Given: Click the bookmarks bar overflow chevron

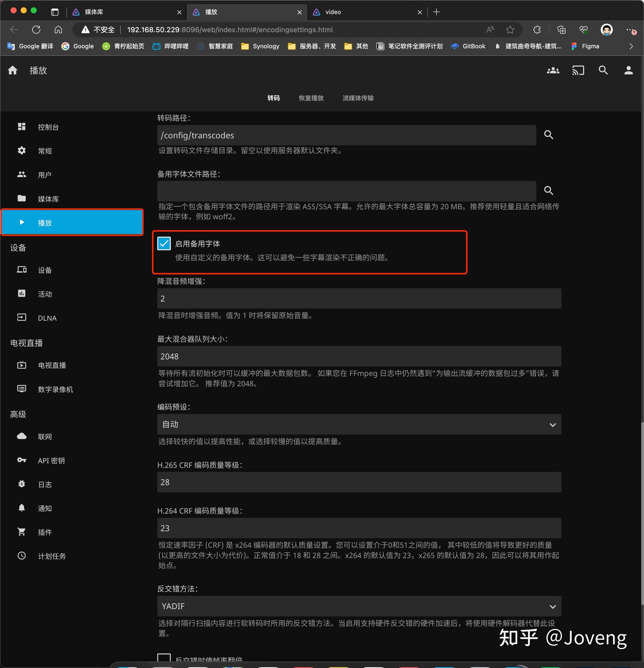Looking at the screenshot, I should tap(631, 46).
